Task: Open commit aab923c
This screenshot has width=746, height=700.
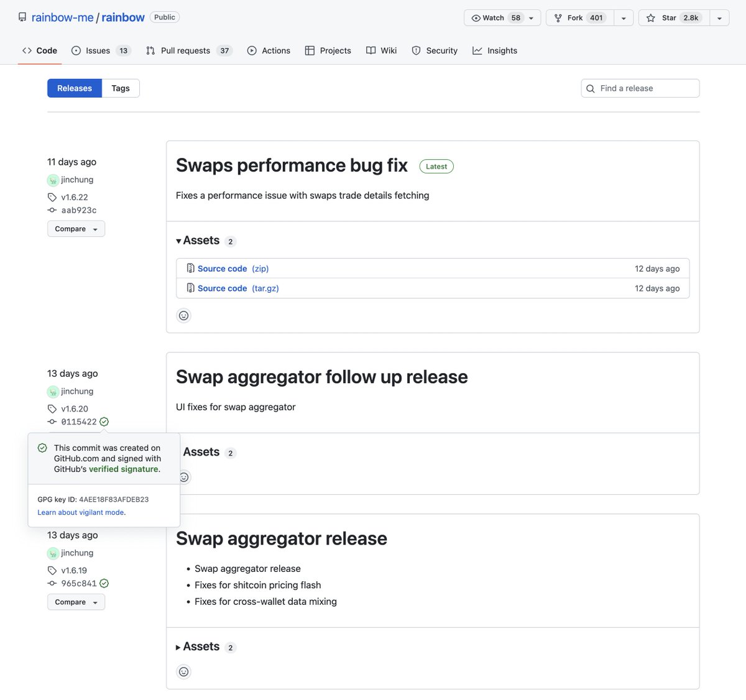Action: pyautogui.click(x=79, y=210)
